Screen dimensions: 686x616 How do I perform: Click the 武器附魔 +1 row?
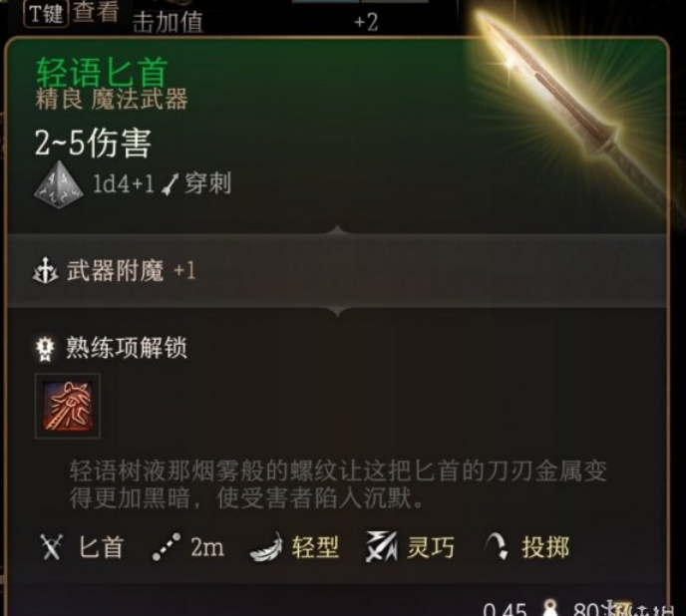337,271
